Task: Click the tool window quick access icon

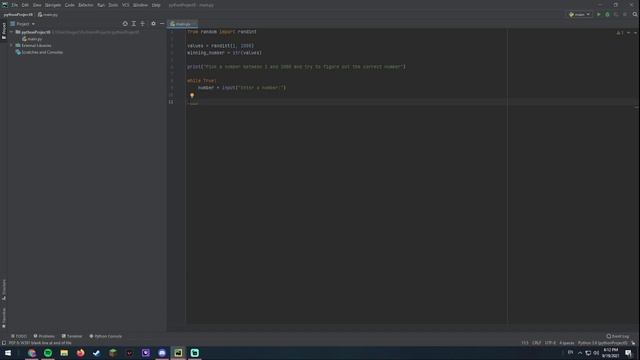Action: click(4, 343)
